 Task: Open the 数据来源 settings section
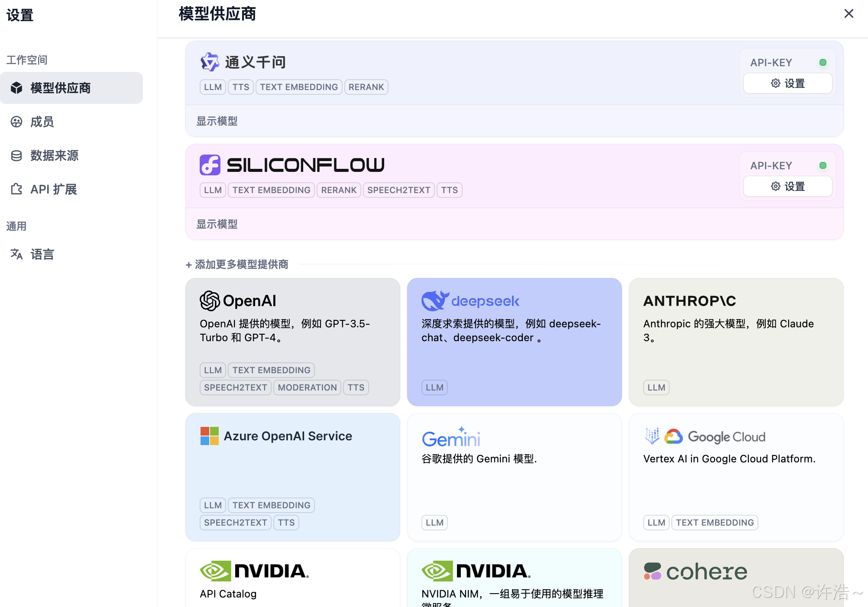click(x=54, y=155)
